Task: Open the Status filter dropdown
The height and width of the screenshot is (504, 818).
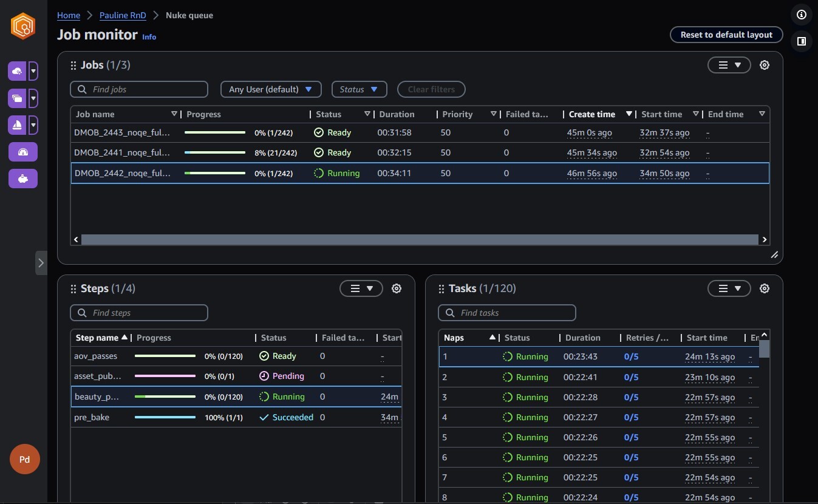Action: tap(359, 89)
